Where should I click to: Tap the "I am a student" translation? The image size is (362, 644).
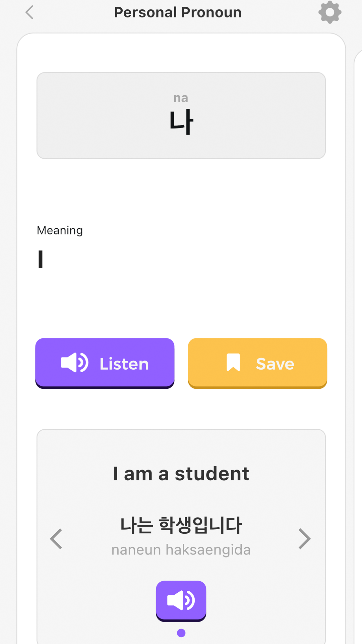pyautogui.click(x=181, y=474)
